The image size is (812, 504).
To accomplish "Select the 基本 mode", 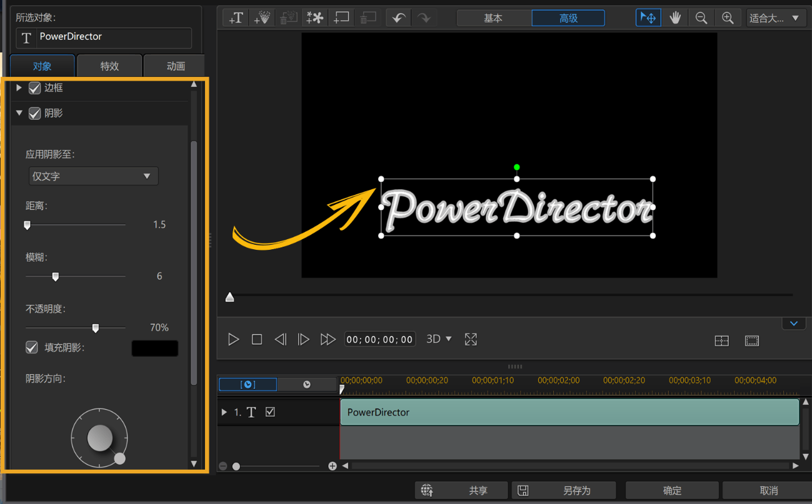I will (x=494, y=18).
